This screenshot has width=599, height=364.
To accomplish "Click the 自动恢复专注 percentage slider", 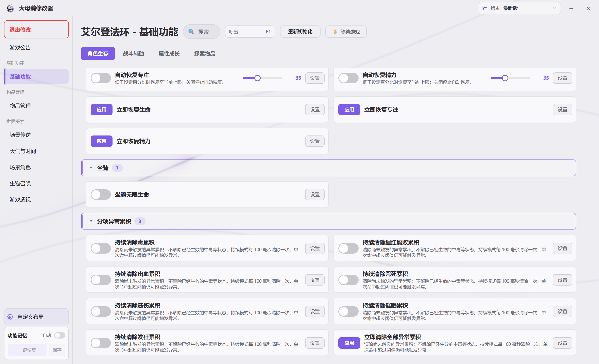I will coord(262,78).
